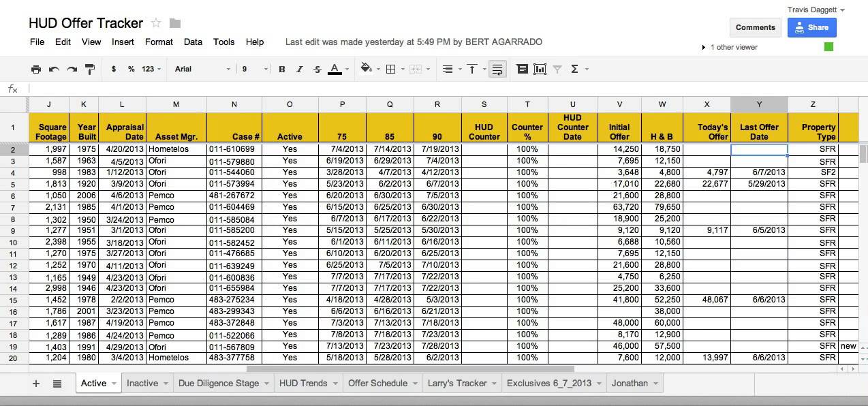Open the Tools menu

[224, 42]
